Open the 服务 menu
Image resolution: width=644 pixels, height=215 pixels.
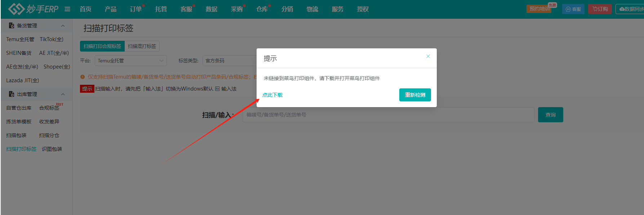tap(338, 9)
